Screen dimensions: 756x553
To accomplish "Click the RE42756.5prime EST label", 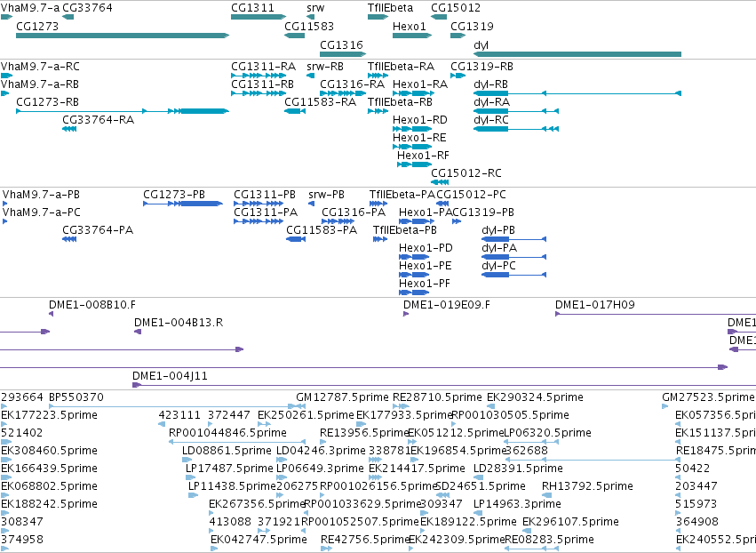I will (x=365, y=540).
